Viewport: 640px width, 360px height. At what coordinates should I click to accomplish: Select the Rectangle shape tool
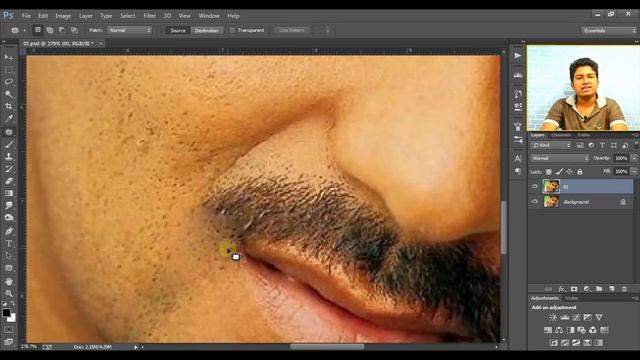9,268
